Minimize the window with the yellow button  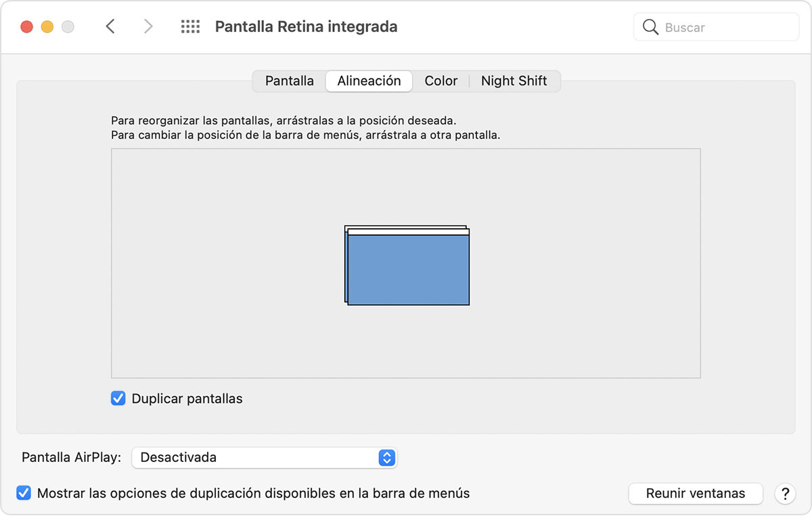(47, 27)
